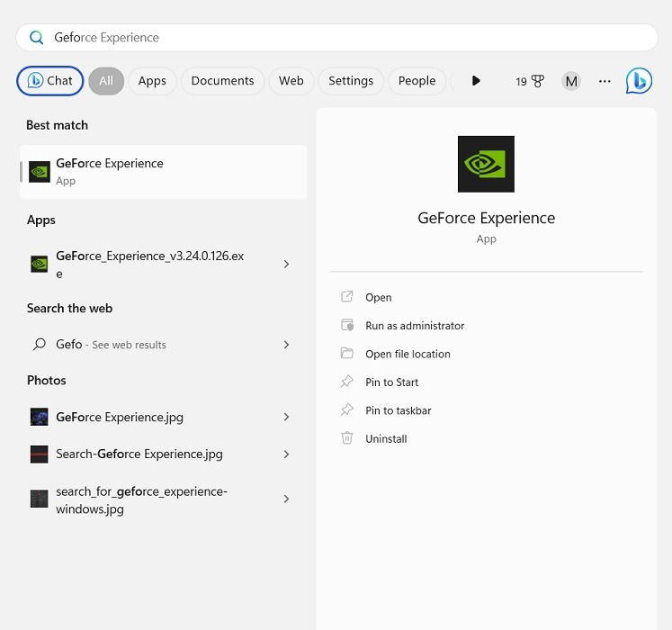Click the Uninstall trash icon
The height and width of the screenshot is (630, 672).
[x=346, y=438]
